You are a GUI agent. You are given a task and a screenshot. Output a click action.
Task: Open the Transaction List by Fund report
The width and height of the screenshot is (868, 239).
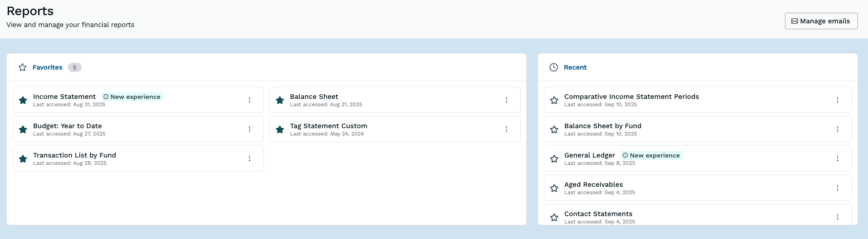click(74, 155)
